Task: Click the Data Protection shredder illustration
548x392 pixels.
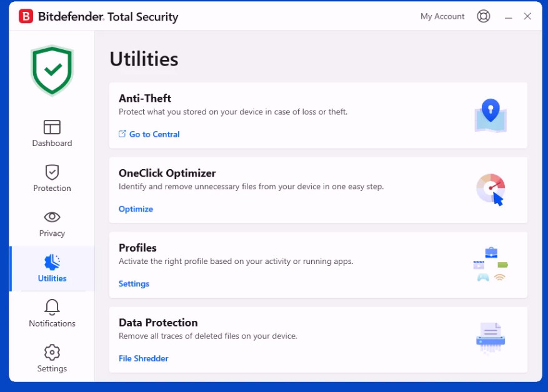Action: pyautogui.click(x=491, y=338)
